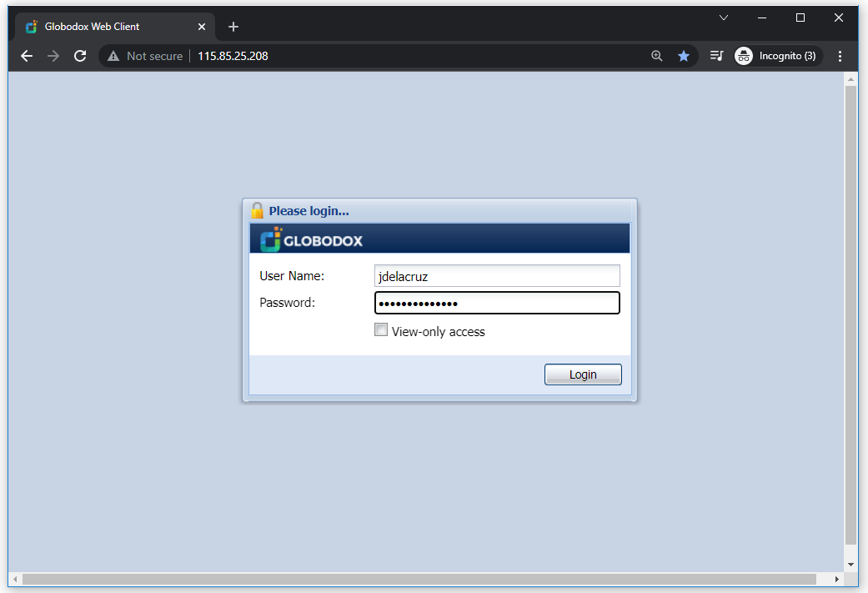868x593 pixels.
Task: Close the Globodox Web Client tab
Action: tap(202, 27)
